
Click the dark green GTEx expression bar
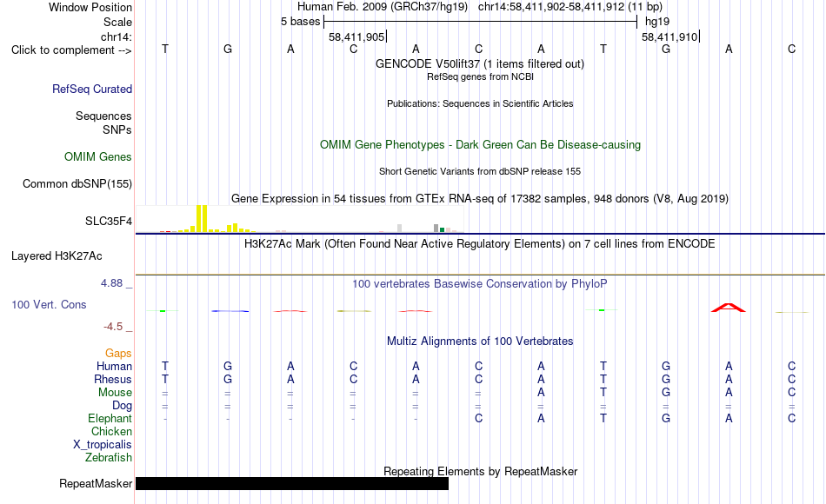point(442,229)
